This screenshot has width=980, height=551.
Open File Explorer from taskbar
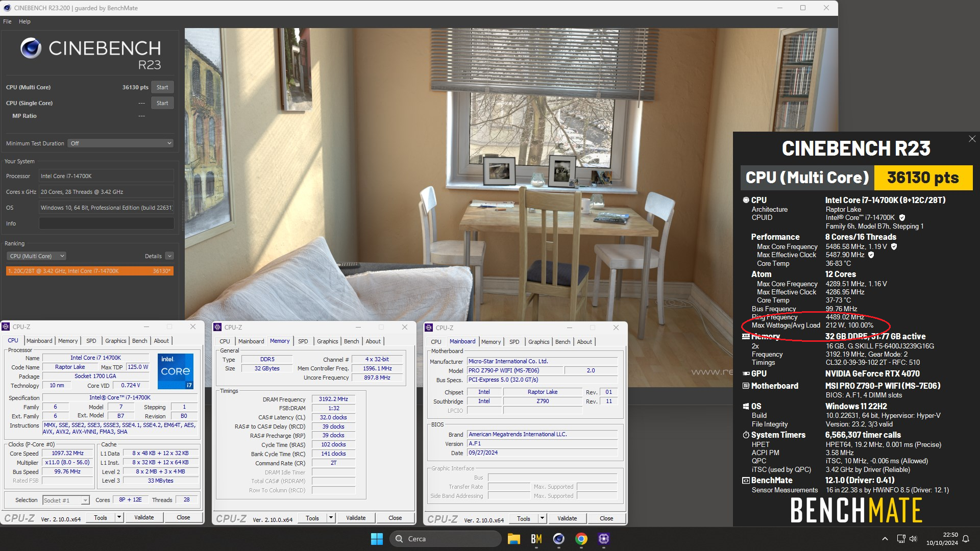513,539
